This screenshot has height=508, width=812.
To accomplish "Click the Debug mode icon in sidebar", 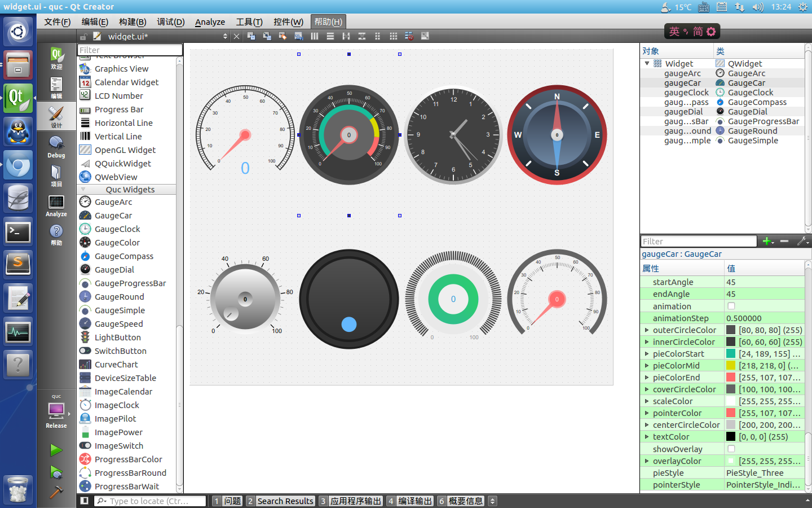I will pos(56,146).
